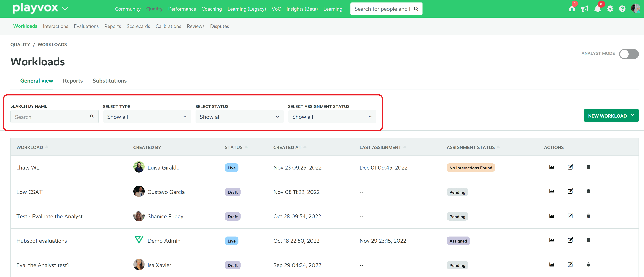This screenshot has width=644, height=277.
Task: Switch to the Substitutions tab
Action: click(109, 80)
